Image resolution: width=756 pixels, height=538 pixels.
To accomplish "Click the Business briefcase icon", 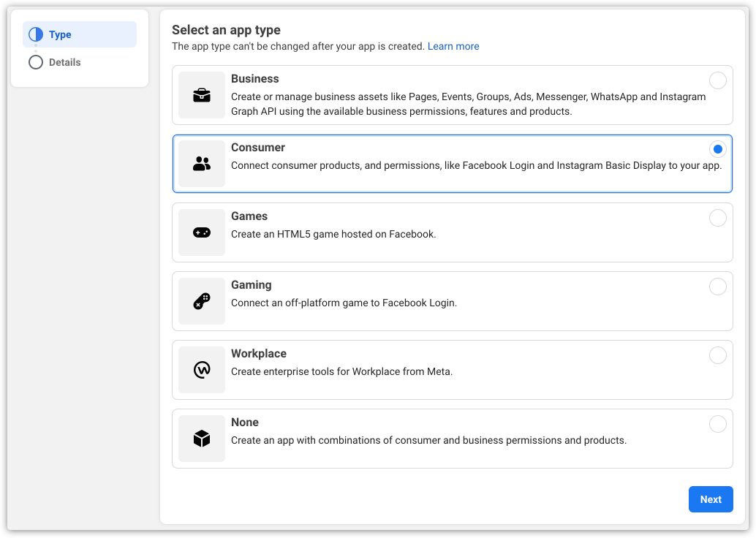I will [x=202, y=95].
